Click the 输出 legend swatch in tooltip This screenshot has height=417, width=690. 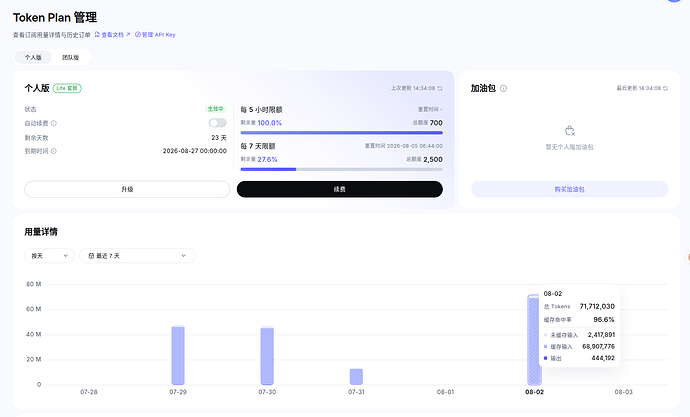tap(546, 358)
